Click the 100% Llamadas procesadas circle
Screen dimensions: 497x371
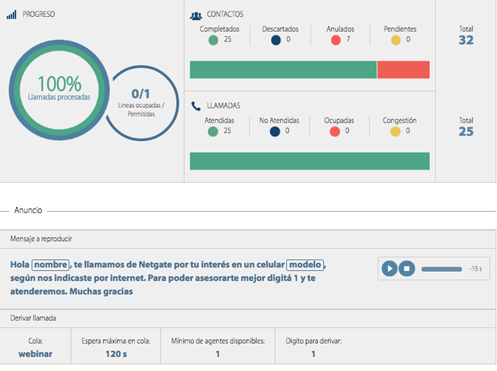click(59, 90)
